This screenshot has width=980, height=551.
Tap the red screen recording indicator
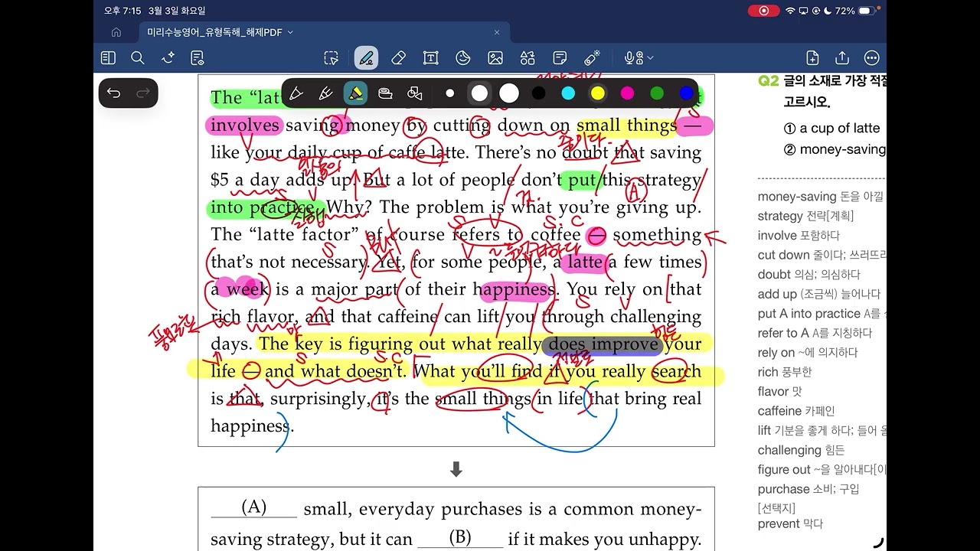(763, 11)
